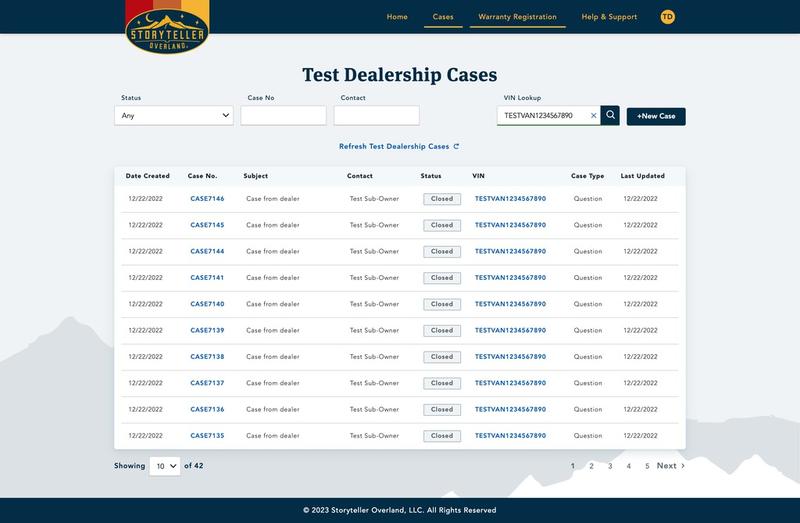Image resolution: width=800 pixels, height=523 pixels.
Task: Open the rows-per-page dropdown showing 10
Action: [165, 466]
